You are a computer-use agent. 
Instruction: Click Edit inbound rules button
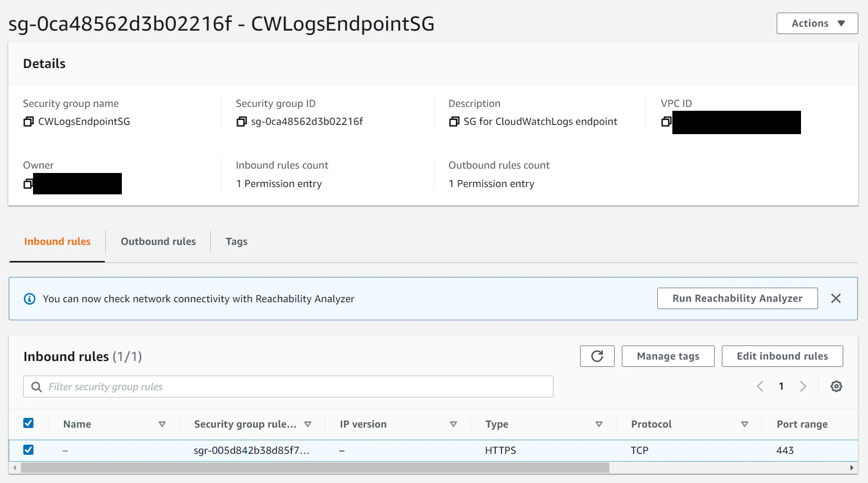[x=782, y=356]
